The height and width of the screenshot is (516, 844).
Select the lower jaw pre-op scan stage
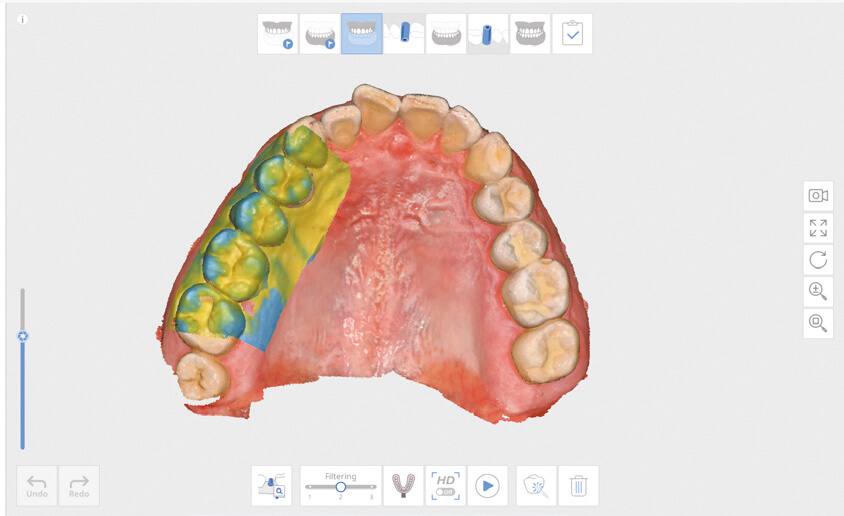pyautogui.click(x=320, y=34)
